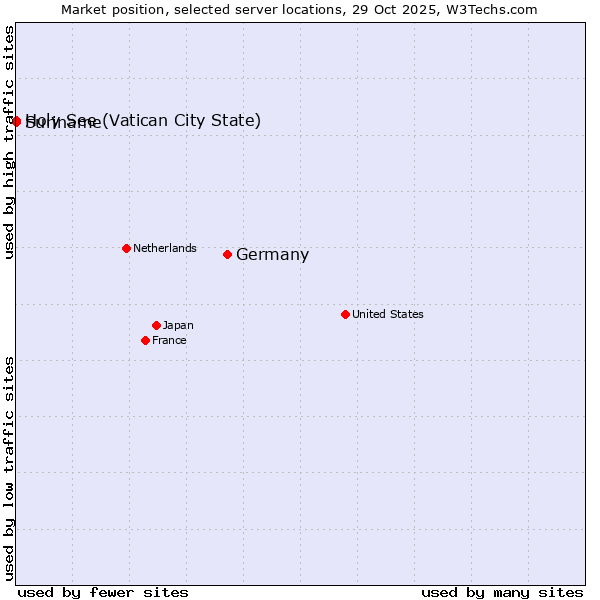Select the 'used by low traffic sites' label
The width and height of the screenshot is (600, 600).
(9, 468)
